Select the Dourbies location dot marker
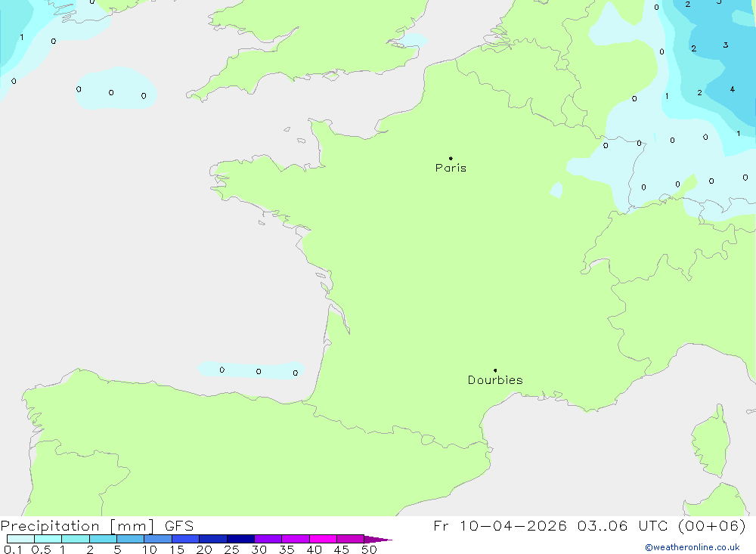Viewport: 756px width, 554px height. coord(495,370)
